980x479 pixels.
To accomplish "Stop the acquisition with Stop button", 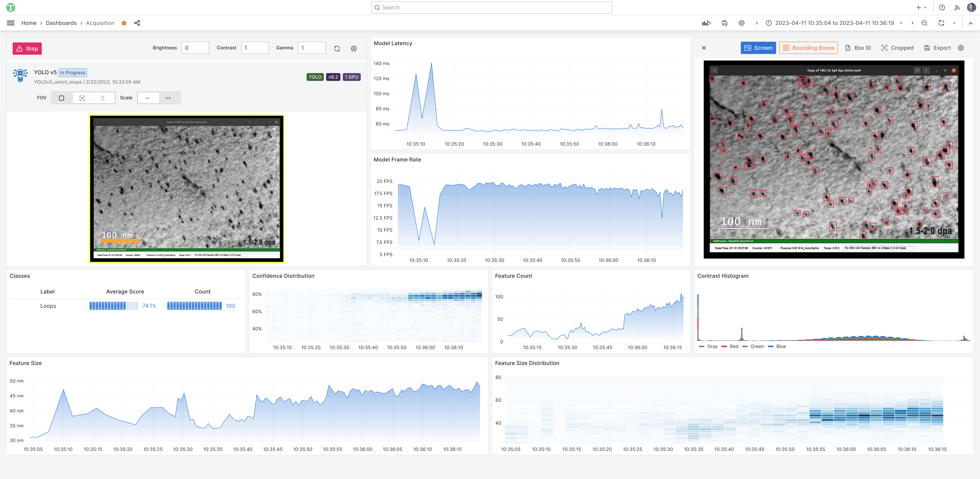I will tap(27, 49).
